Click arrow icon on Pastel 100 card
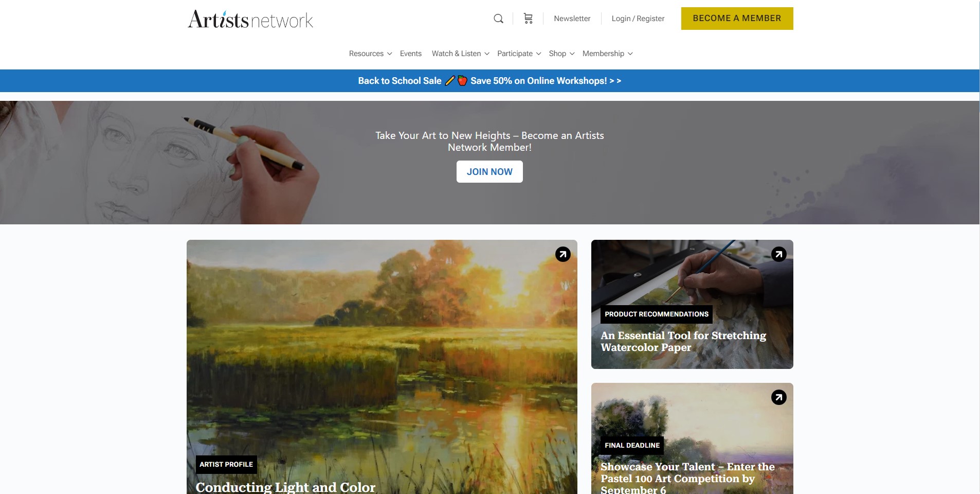 [x=779, y=397]
